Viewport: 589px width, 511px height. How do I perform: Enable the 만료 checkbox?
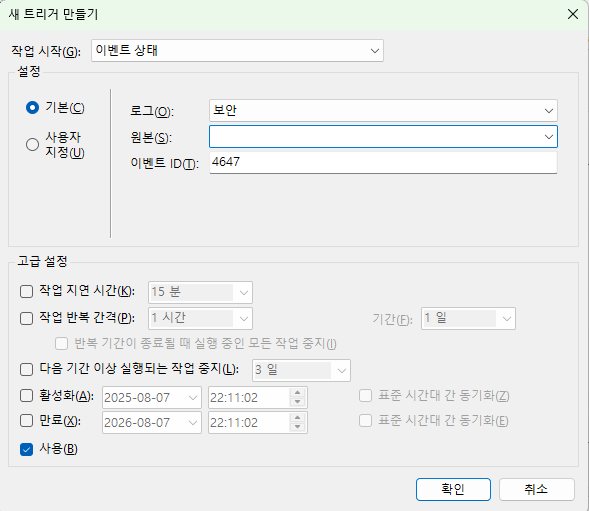click(26, 420)
